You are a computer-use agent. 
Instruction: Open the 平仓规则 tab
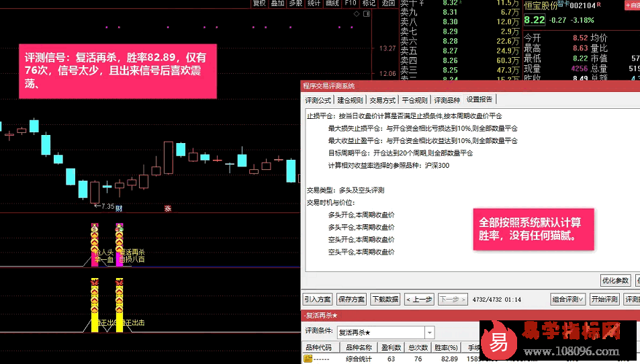[414, 100]
